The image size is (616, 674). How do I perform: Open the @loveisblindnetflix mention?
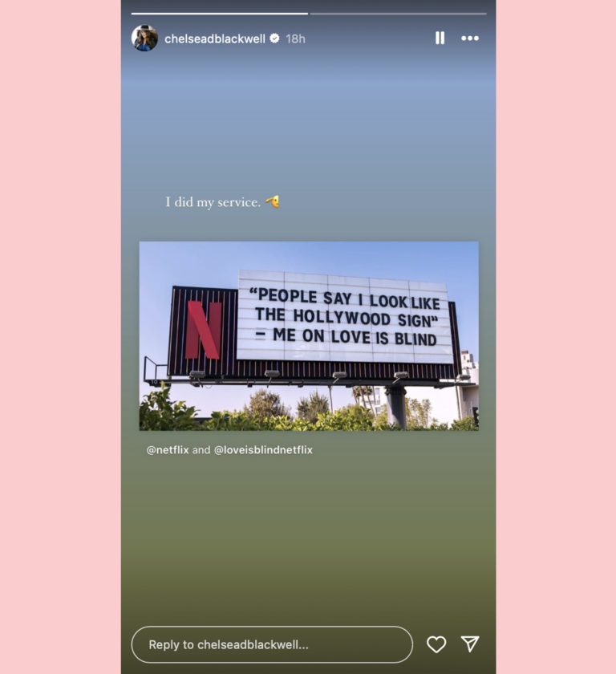pos(263,450)
